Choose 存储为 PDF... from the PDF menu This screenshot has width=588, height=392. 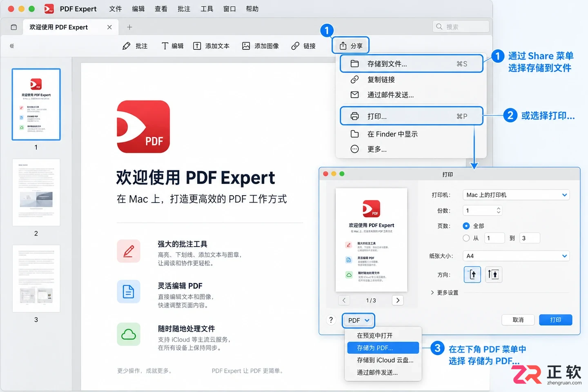click(383, 347)
